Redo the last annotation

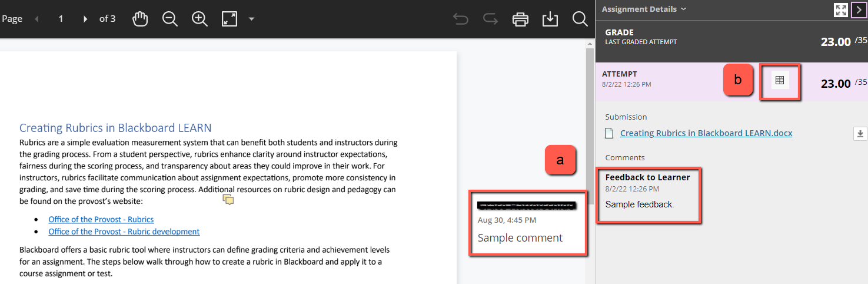(490, 19)
